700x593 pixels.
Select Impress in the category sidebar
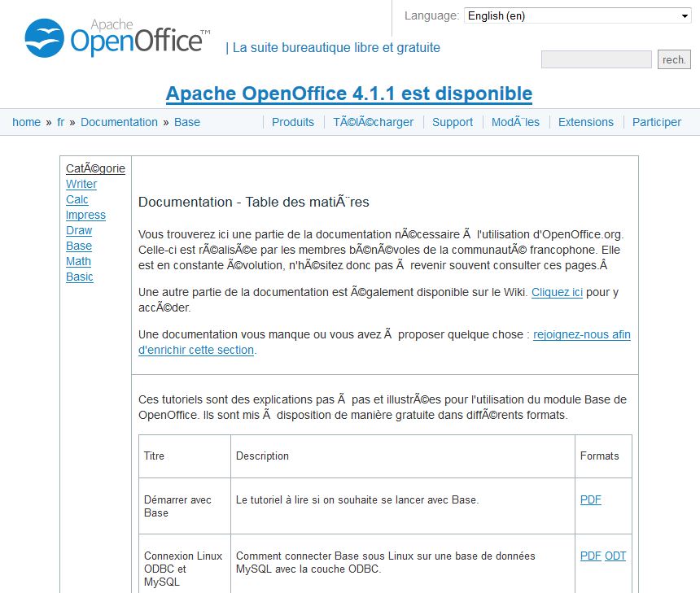(x=85, y=215)
